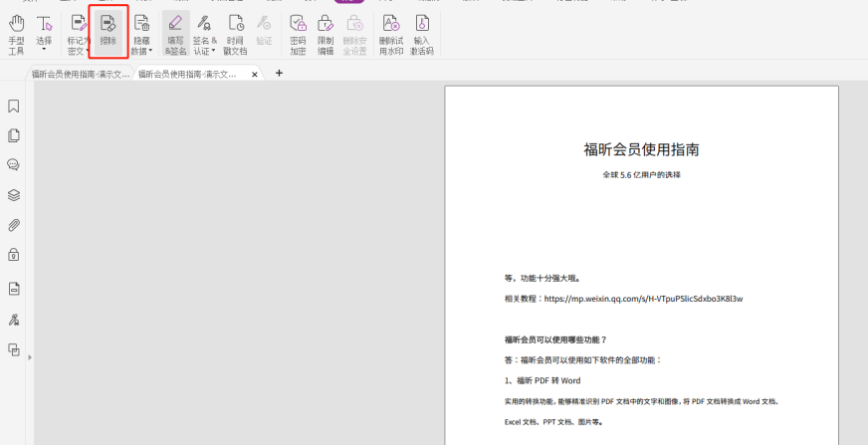Open the Layers panel in sidebar
The width and height of the screenshot is (868, 446).
(14, 195)
